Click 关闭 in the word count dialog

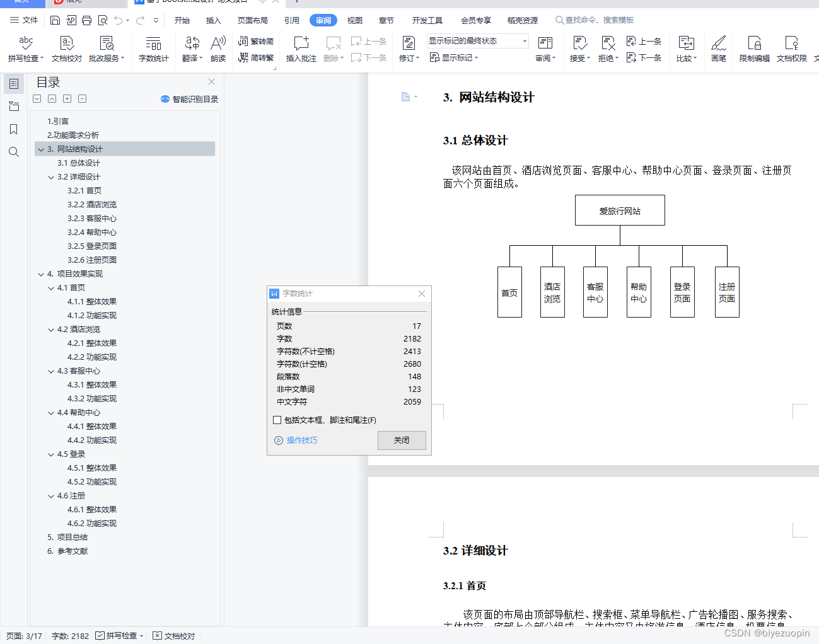coord(402,440)
